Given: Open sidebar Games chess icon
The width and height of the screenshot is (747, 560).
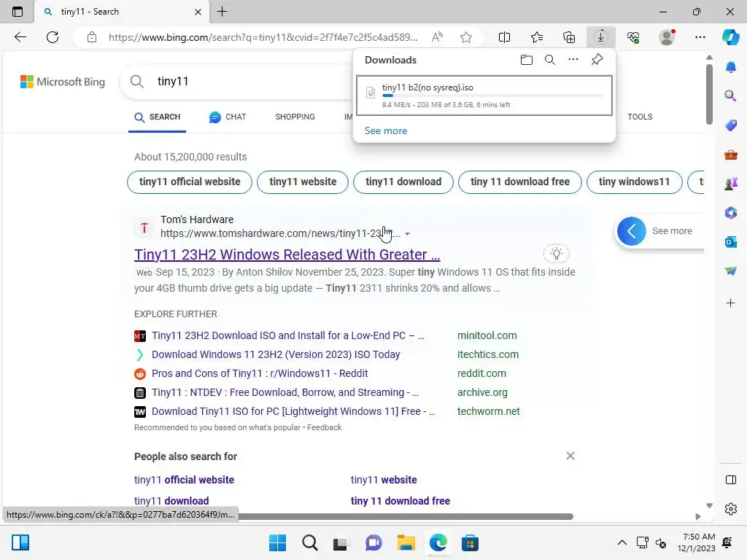Looking at the screenshot, I should coord(731,183).
